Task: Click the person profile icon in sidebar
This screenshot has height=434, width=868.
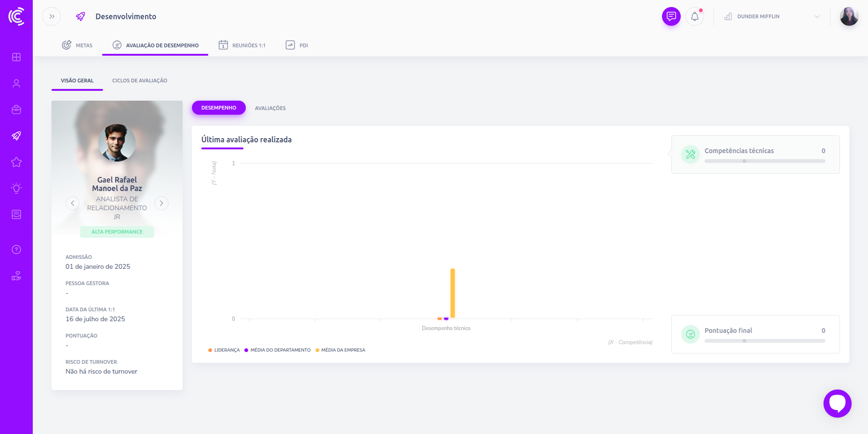Action: pyautogui.click(x=16, y=83)
